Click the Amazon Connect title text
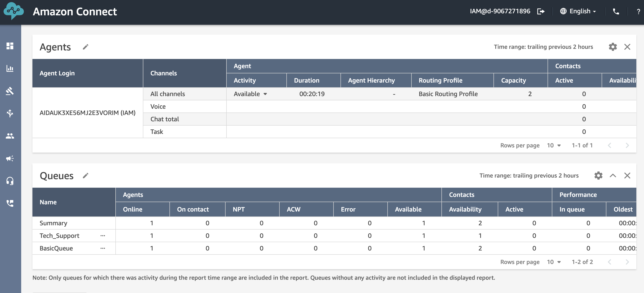644x293 pixels. pos(75,11)
